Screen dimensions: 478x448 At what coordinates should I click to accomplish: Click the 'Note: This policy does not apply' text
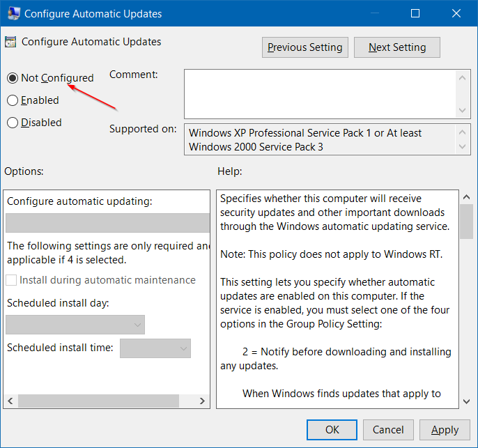point(300,254)
